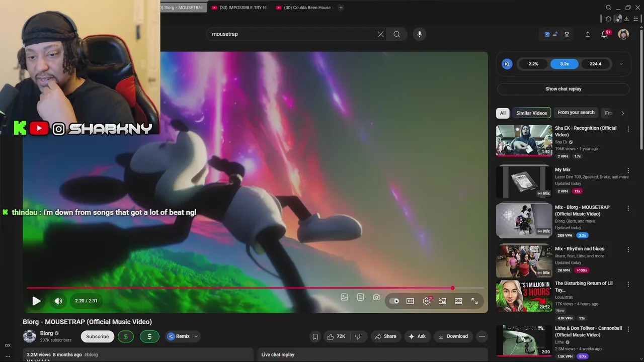Download the video

tap(453, 336)
